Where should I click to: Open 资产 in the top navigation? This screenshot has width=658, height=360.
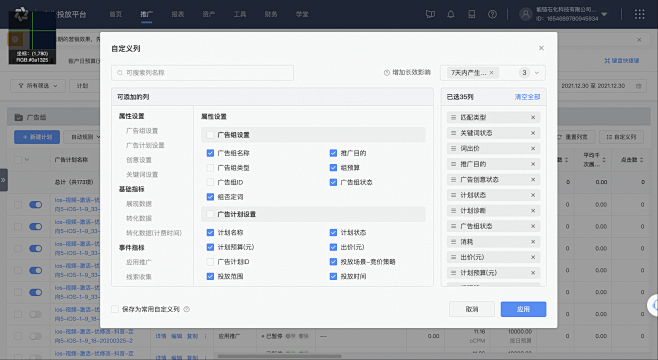pyautogui.click(x=209, y=14)
